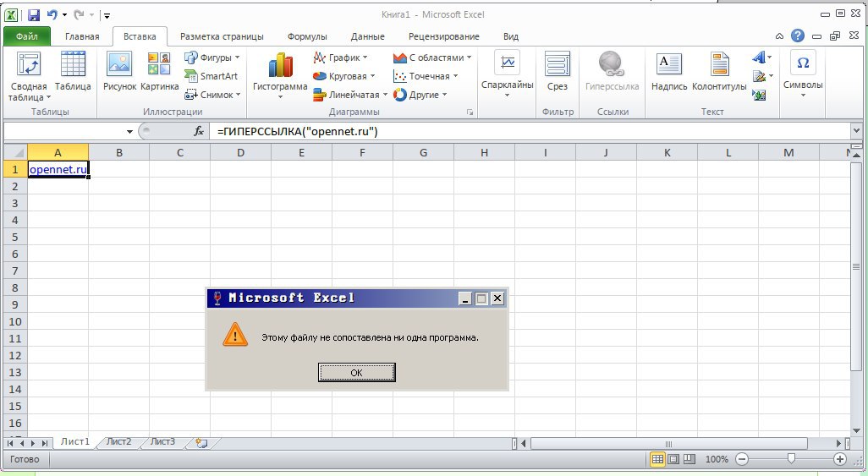Select column B header
Screen dimensions: 868x476
click(x=119, y=152)
